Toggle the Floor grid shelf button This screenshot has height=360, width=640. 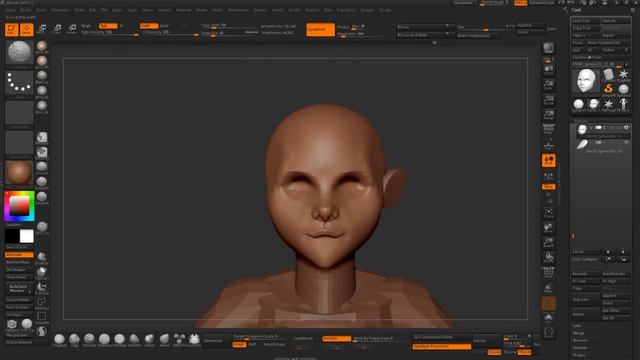(x=549, y=145)
